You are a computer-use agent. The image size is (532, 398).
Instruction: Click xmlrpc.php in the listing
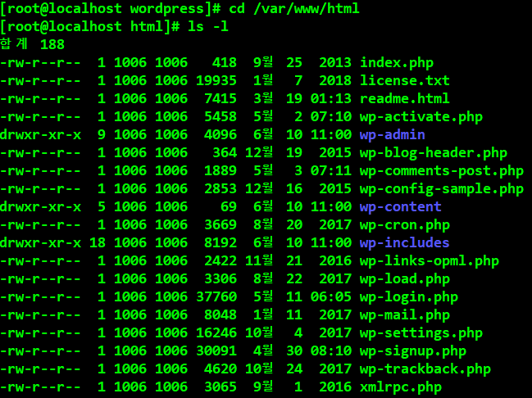tap(401, 387)
